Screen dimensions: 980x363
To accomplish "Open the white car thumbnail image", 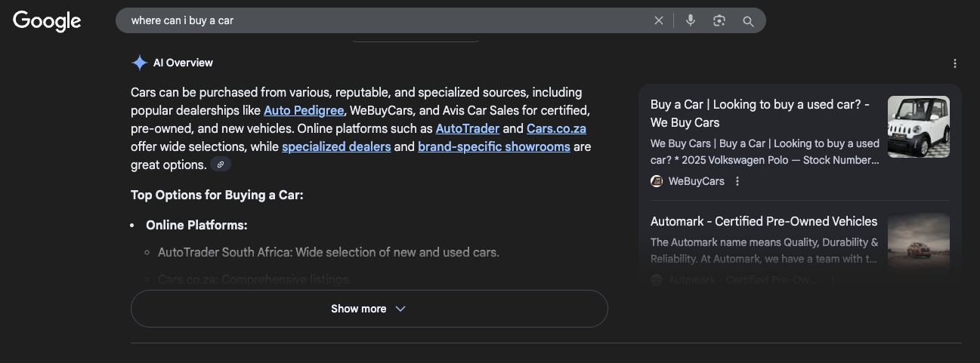I will (x=918, y=127).
